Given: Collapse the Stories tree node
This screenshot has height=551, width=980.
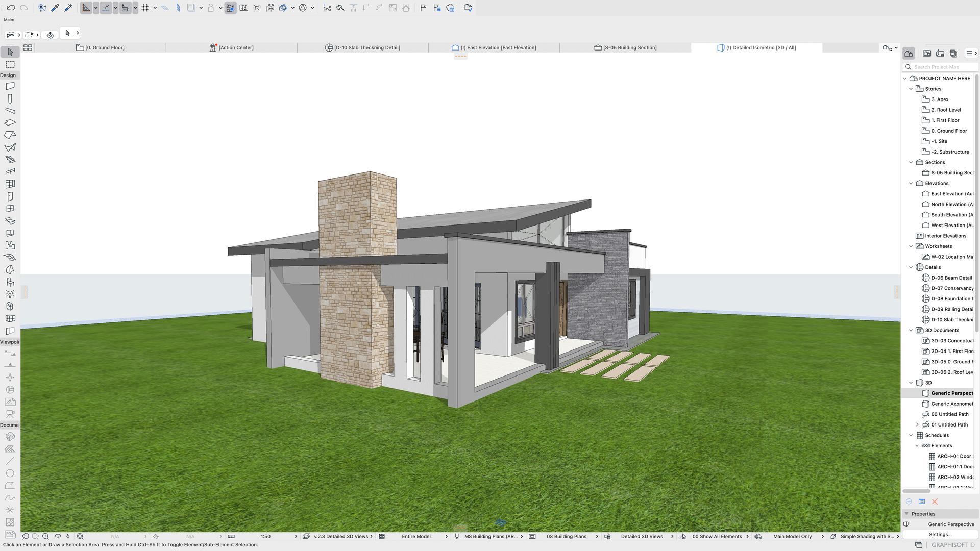Looking at the screenshot, I should click(x=911, y=89).
